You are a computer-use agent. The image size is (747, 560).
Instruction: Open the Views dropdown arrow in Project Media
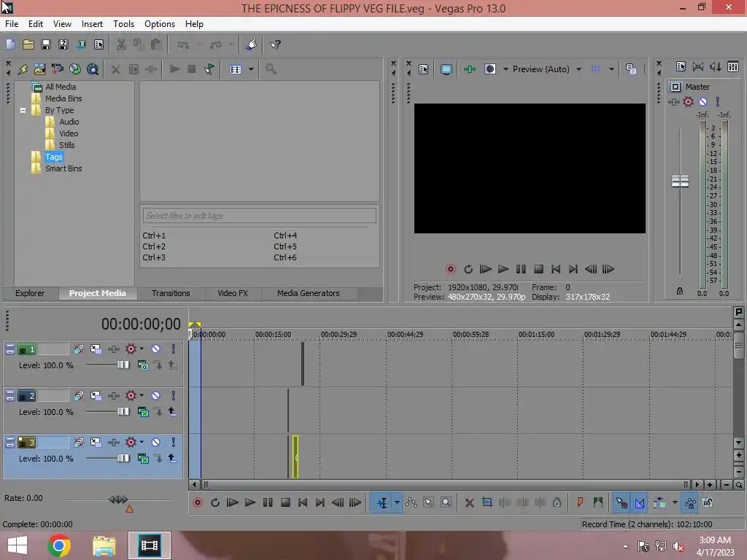coord(251,69)
